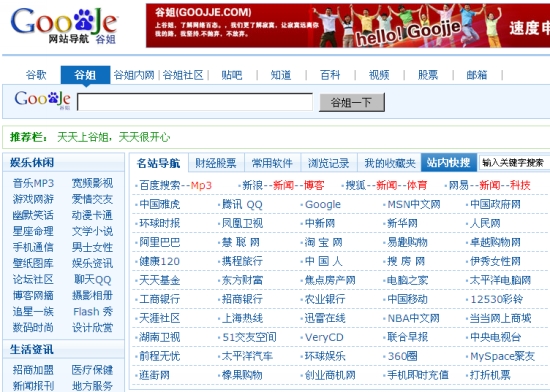The height and width of the screenshot is (392, 550).
Task: Open the Google link
Action: pyautogui.click(x=323, y=204)
